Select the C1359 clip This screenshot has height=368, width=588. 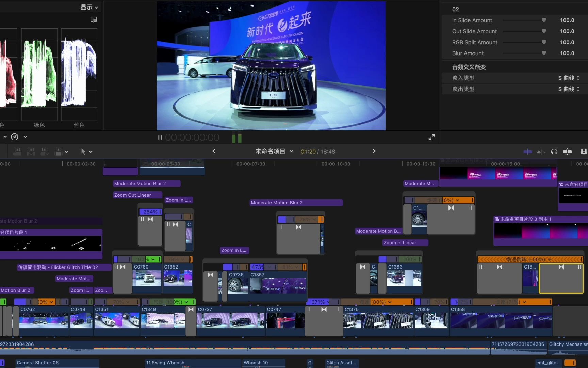tap(431, 321)
